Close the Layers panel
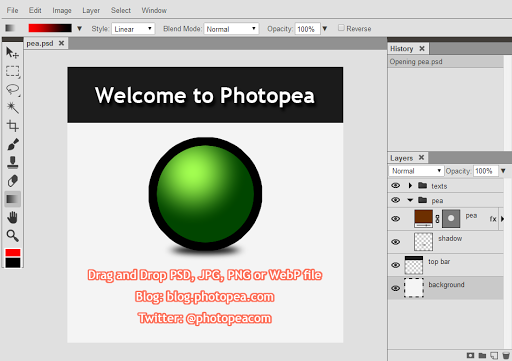 421,157
